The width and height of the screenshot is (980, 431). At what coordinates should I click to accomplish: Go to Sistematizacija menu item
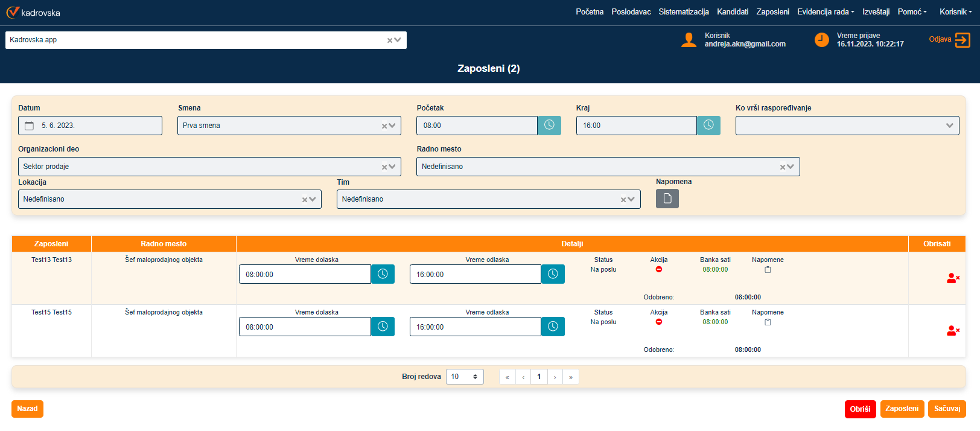point(683,12)
